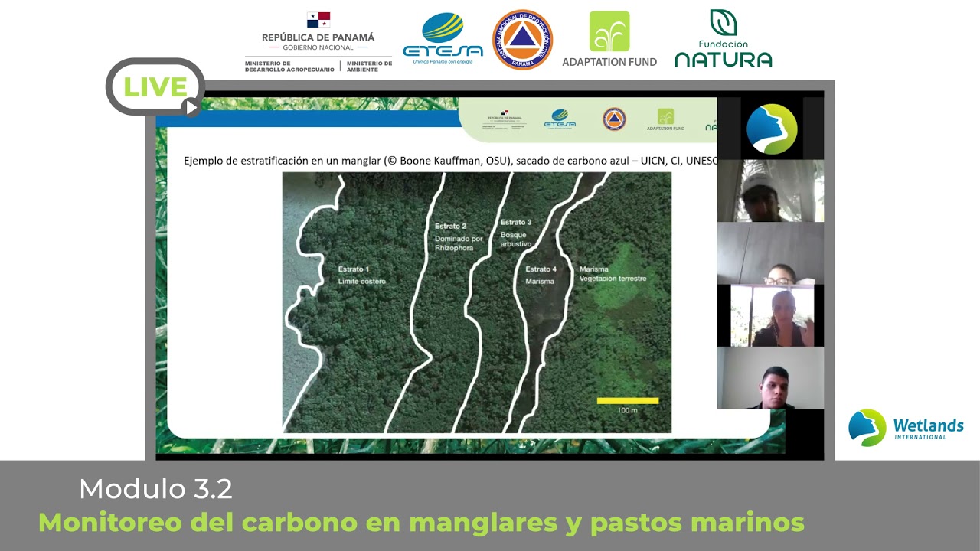Click the small civil protection emblem on the slide
This screenshot has width=980, height=551.
[614, 119]
